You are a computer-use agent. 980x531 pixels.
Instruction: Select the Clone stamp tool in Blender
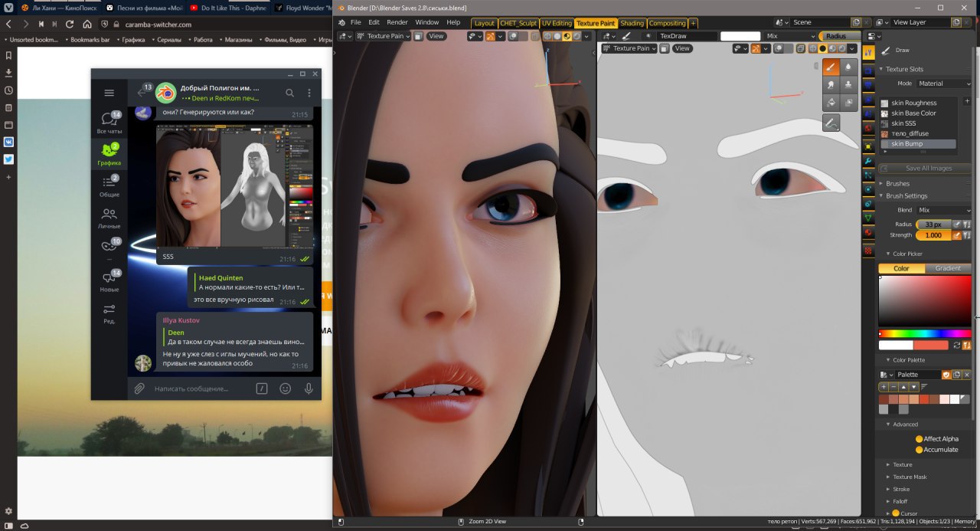pos(849,85)
